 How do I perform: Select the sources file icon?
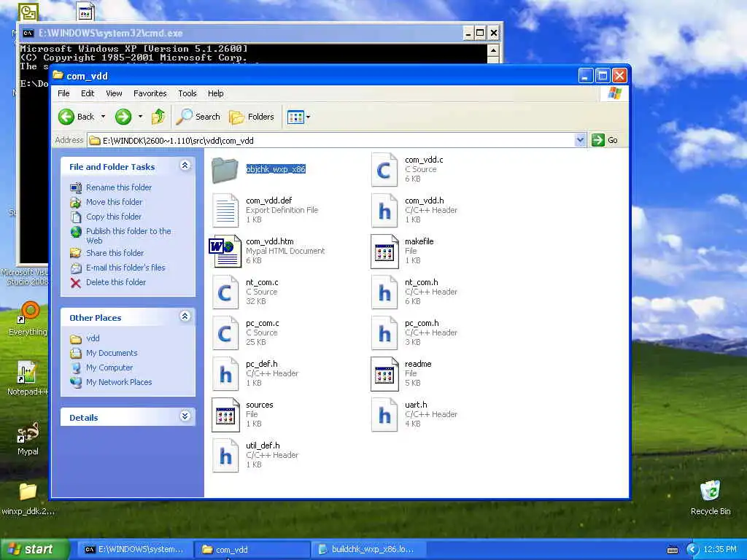click(x=225, y=415)
